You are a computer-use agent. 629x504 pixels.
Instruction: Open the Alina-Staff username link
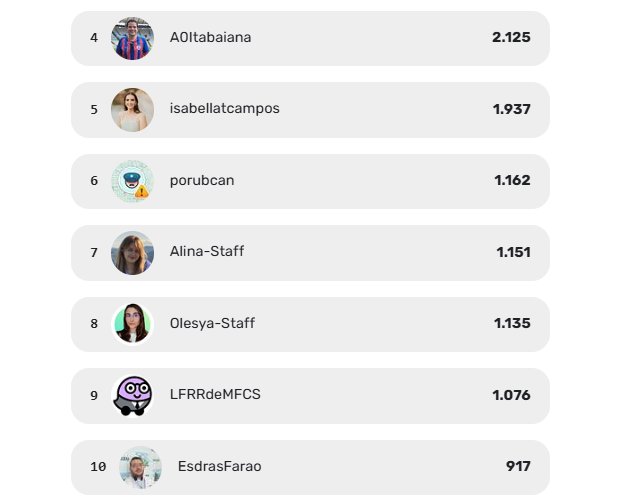click(x=207, y=252)
